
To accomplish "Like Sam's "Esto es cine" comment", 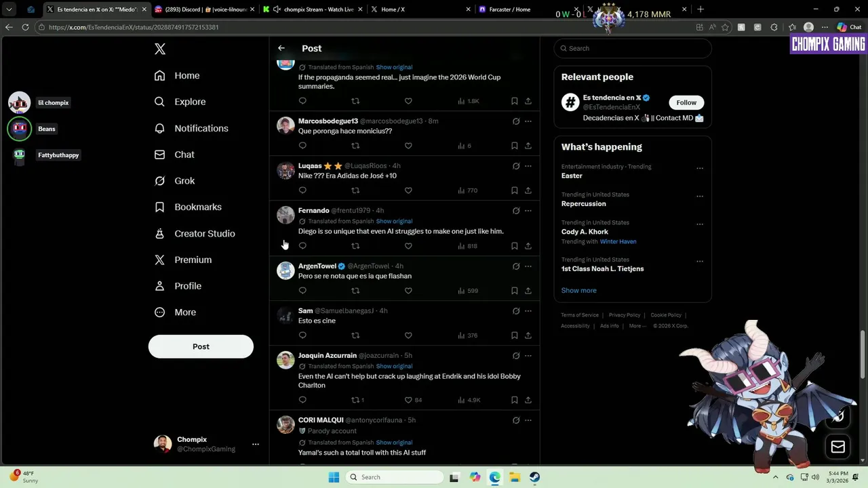I will pyautogui.click(x=408, y=335).
